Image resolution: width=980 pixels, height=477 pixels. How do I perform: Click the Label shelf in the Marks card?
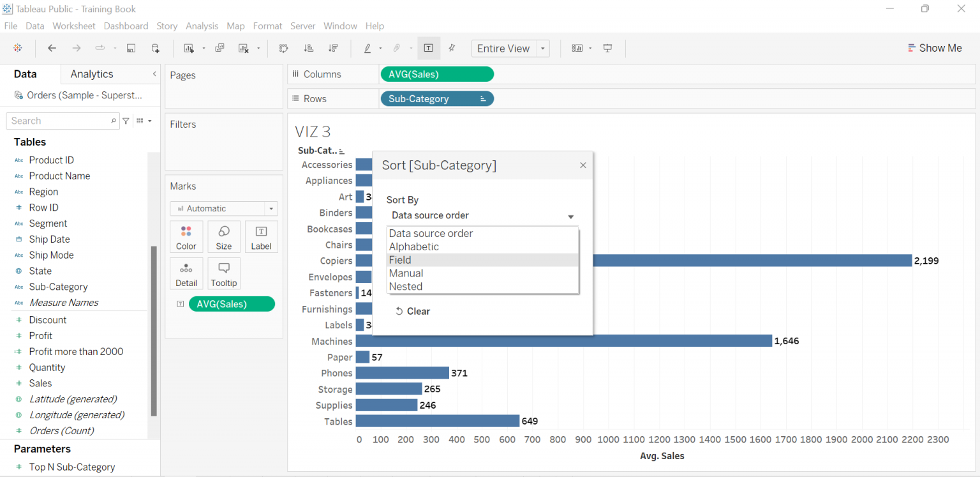tap(261, 236)
